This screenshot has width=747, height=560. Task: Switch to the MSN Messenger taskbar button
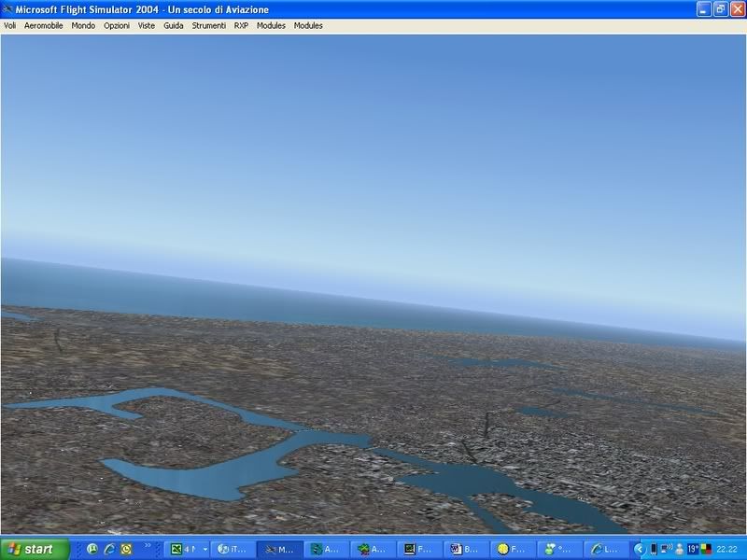pyautogui.click(x=558, y=549)
